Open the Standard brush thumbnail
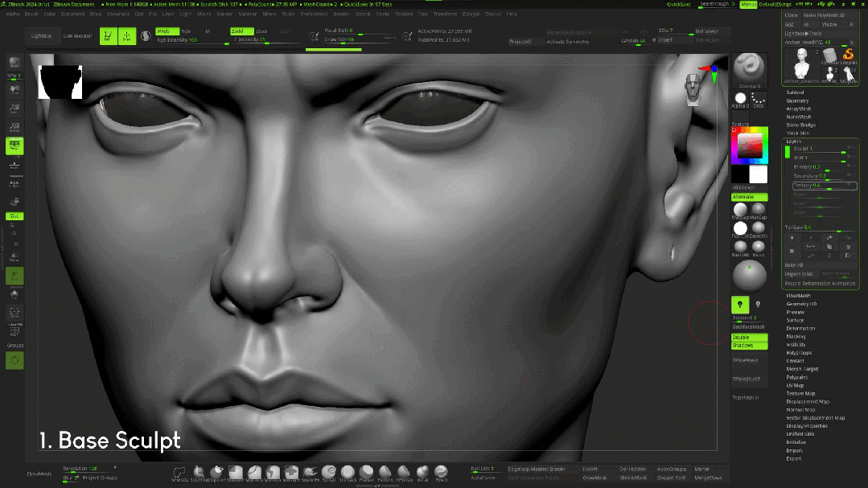 750,71
